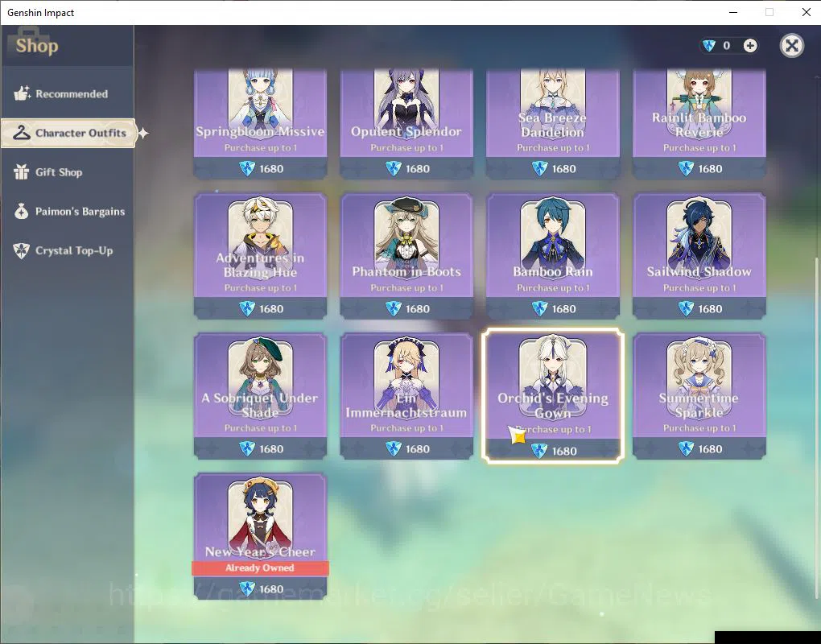Open the Gift Shop tab
Viewport: 821px width, 644px height.
tap(67, 171)
